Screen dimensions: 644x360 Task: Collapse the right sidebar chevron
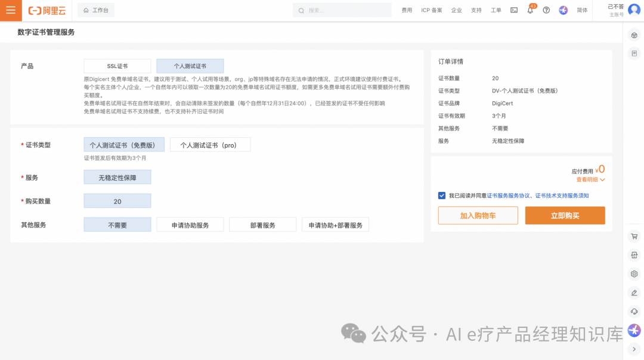coord(634,349)
